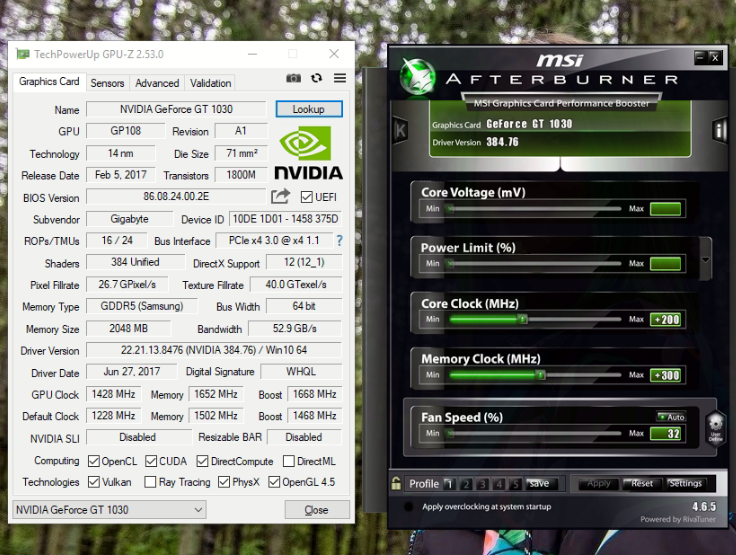
Task: Click the Fan Speed slider track
Action: click(534, 433)
